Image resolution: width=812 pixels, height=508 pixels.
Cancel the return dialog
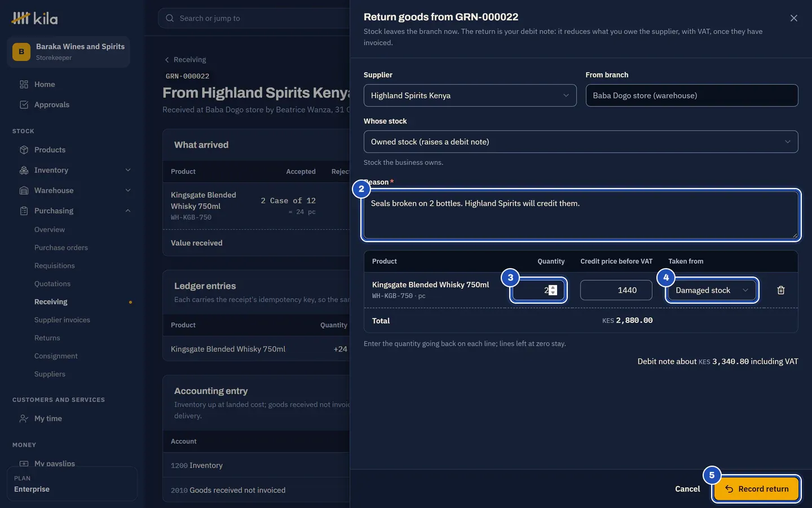pos(687,489)
